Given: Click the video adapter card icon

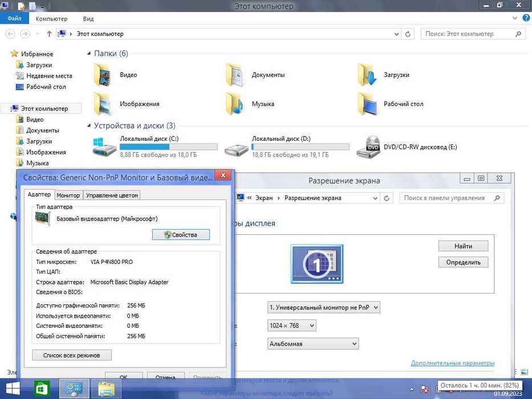Looking at the screenshot, I should click(x=43, y=218).
